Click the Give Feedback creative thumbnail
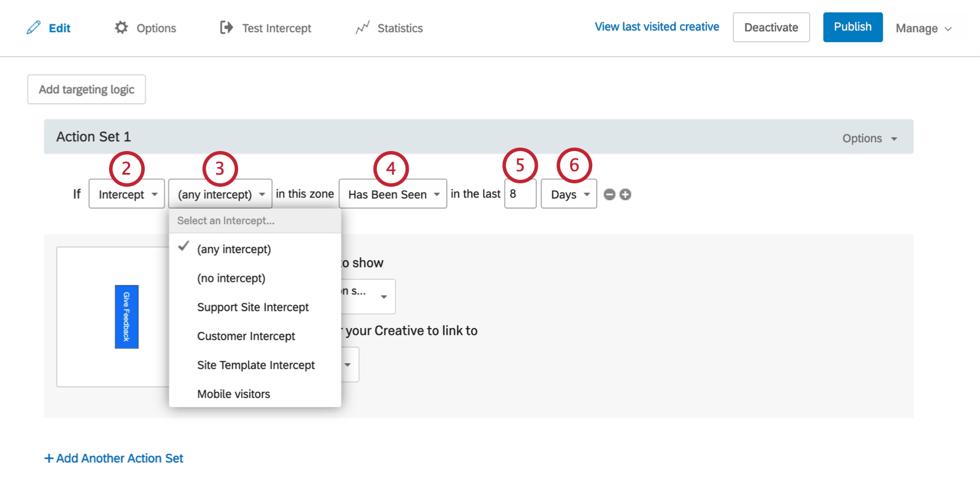Screen dimensions: 980x490 tap(127, 316)
